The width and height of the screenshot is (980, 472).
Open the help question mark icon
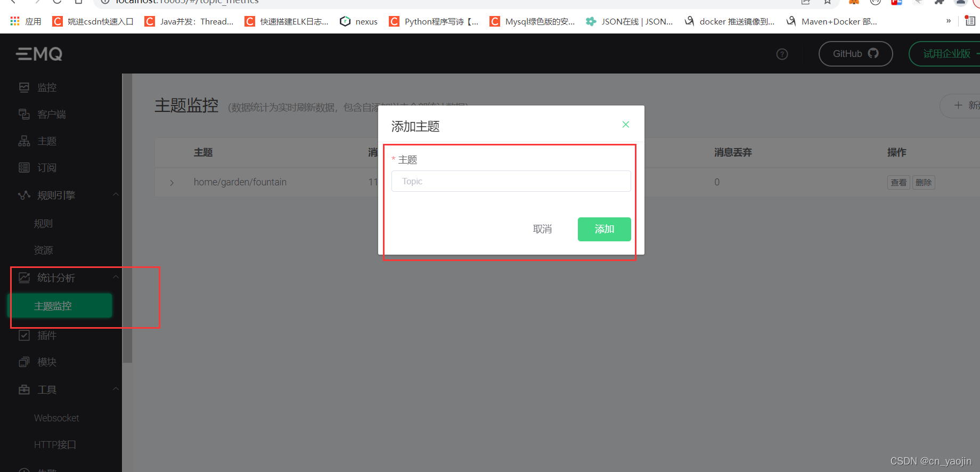[x=782, y=54]
